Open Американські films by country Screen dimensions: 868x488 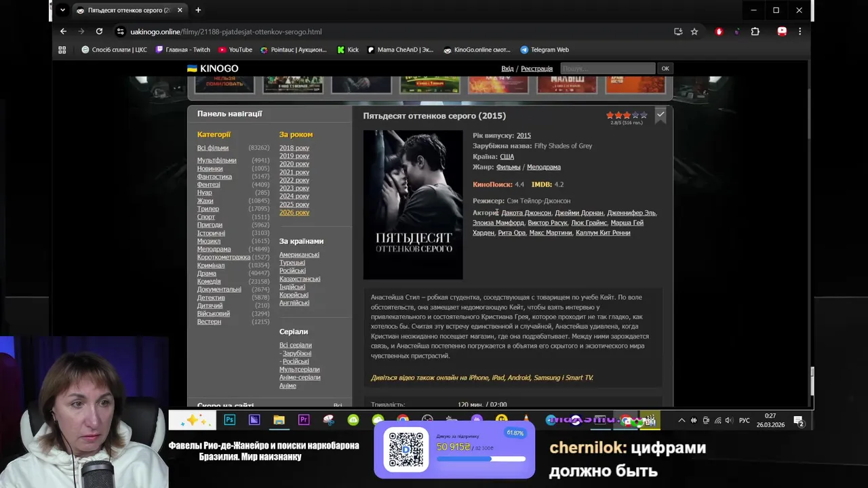click(x=299, y=255)
